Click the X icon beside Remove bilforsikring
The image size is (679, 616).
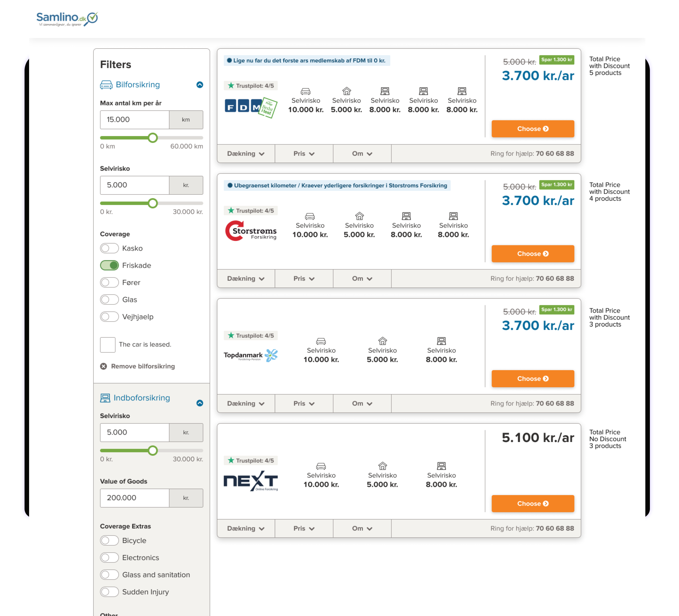(104, 366)
